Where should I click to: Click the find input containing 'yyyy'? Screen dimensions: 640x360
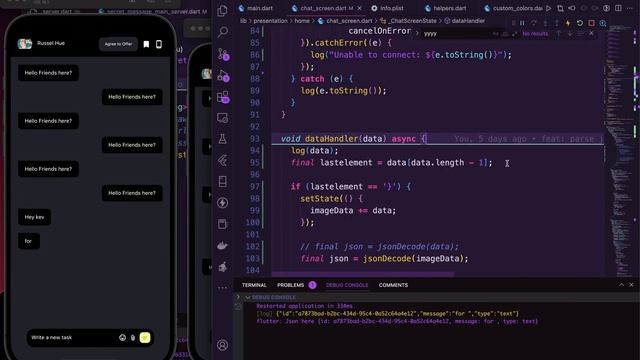(456, 34)
